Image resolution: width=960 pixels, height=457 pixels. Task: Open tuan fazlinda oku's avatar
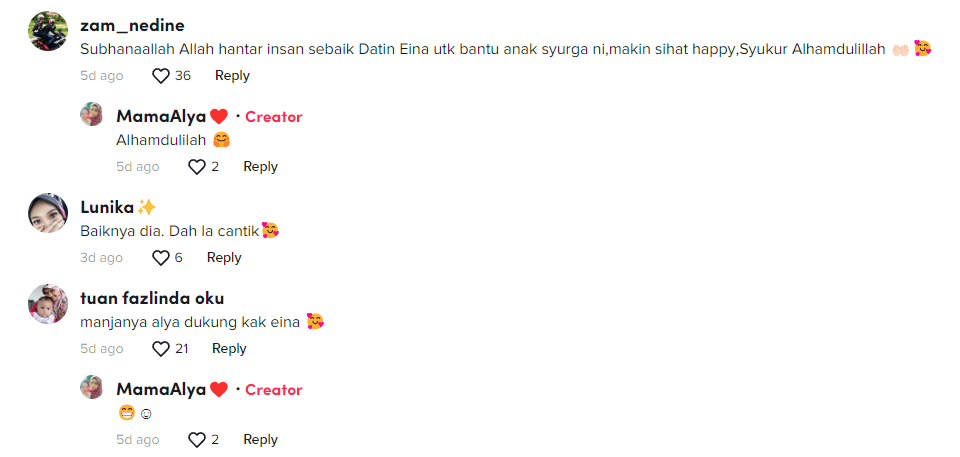48,304
